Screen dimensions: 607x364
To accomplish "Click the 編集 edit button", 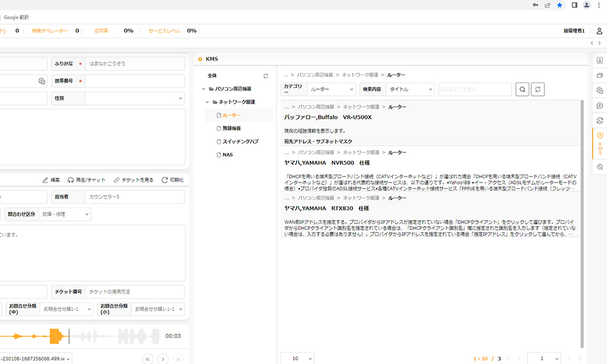I will 51,180.
